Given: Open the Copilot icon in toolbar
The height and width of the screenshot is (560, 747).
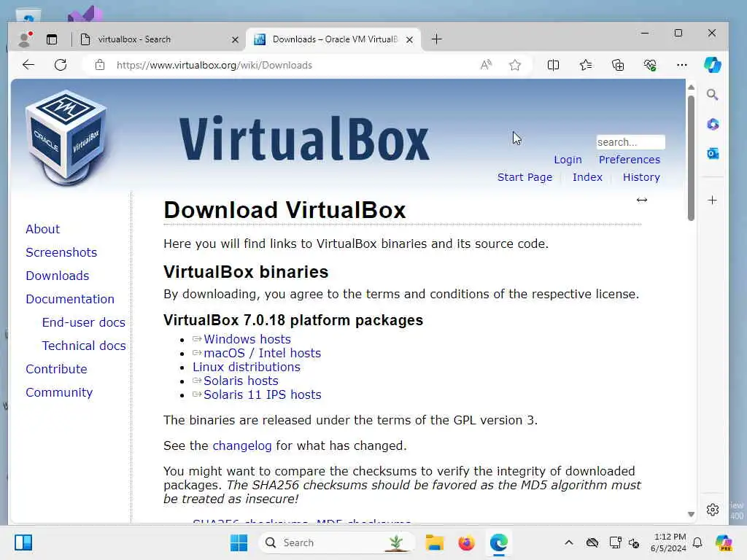Looking at the screenshot, I should 712,65.
